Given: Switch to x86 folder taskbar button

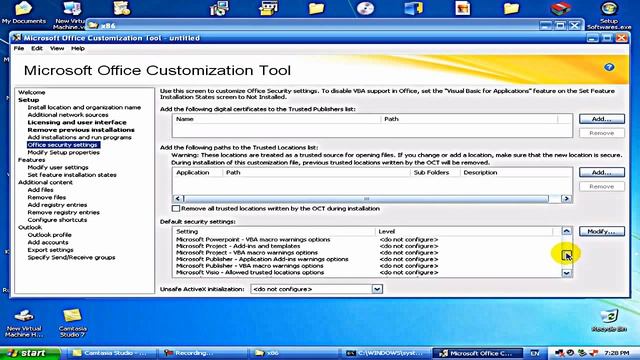Looking at the screenshot, I should coord(293,353).
